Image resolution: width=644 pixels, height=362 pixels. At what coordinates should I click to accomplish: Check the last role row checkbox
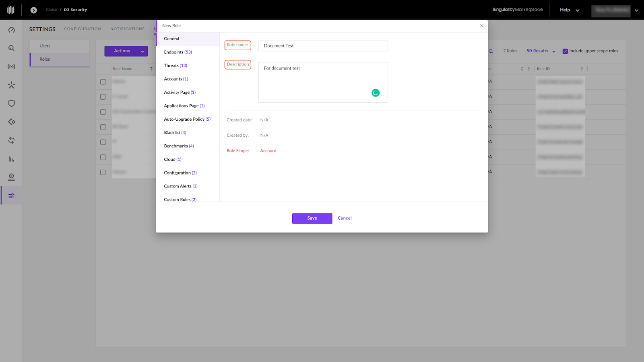103,172
